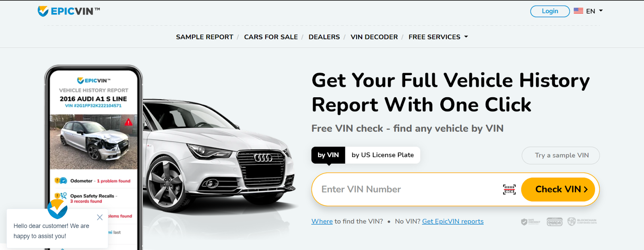This screenshot has height=250, width=644.
Task: Click the Enter VIN Number input field
Action: pos(407,189)
